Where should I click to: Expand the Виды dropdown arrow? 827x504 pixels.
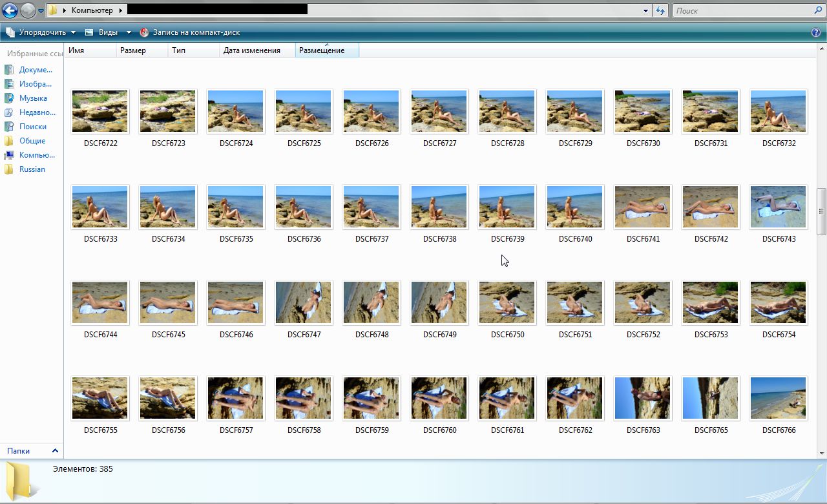tap(129, 32)
